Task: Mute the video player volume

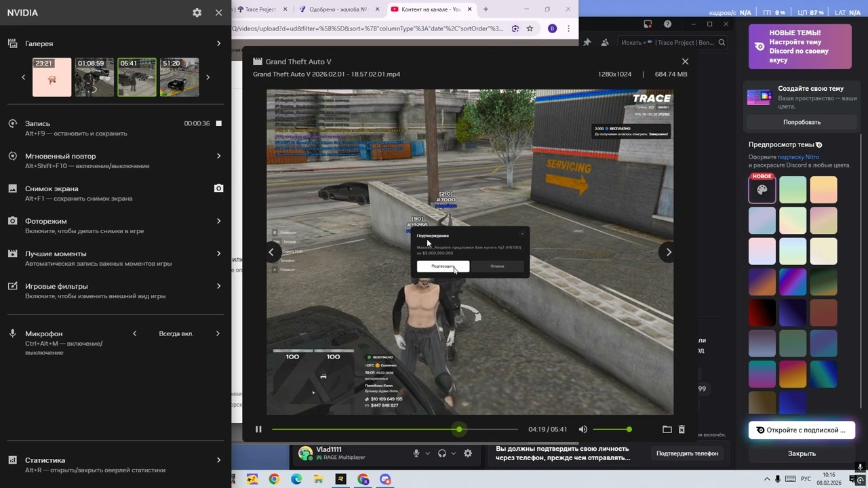Action: 583,429
